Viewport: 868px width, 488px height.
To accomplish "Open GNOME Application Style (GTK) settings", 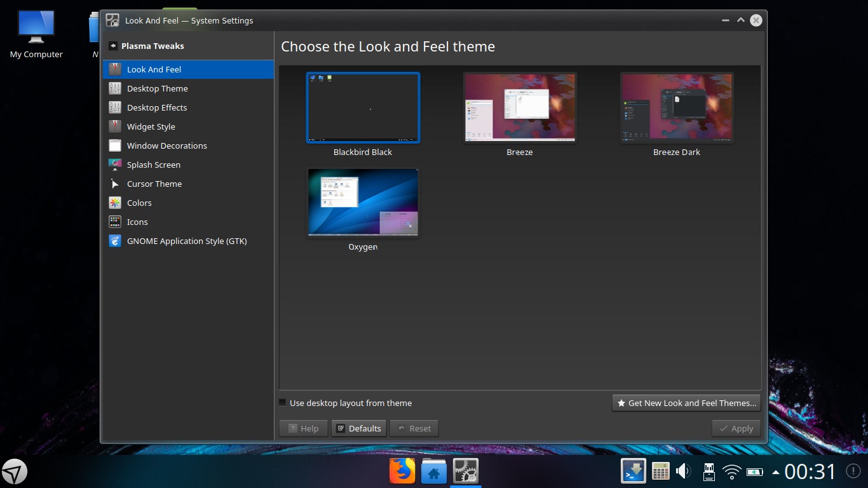I will point(188,241).
